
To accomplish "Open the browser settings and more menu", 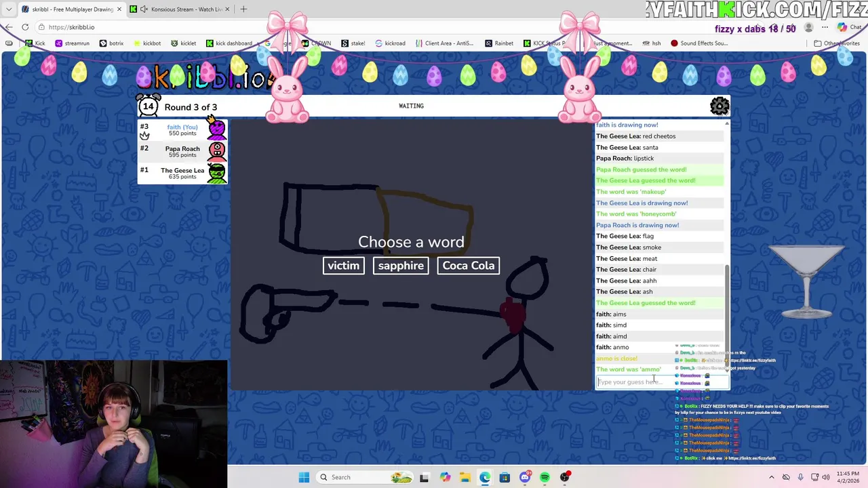I will click(825, 28).
